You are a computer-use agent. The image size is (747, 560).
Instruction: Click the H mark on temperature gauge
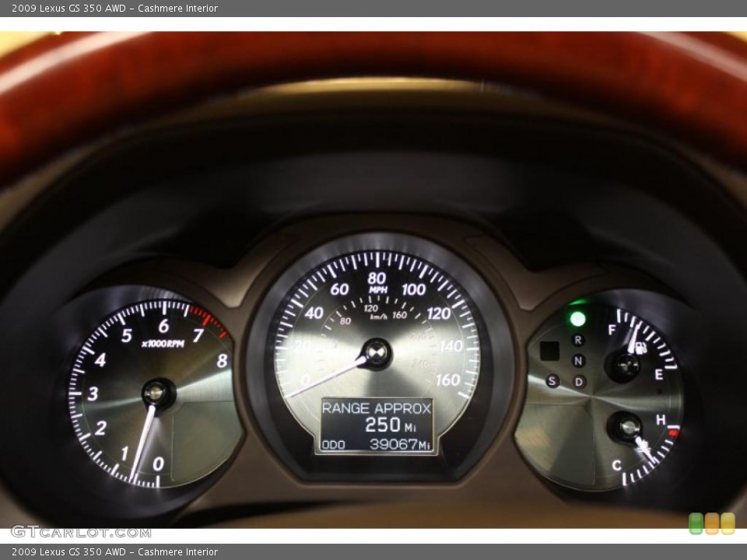(661, 420)
